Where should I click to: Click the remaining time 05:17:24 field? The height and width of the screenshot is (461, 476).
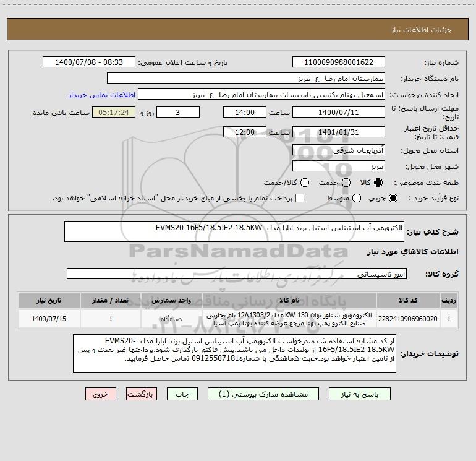114,112
